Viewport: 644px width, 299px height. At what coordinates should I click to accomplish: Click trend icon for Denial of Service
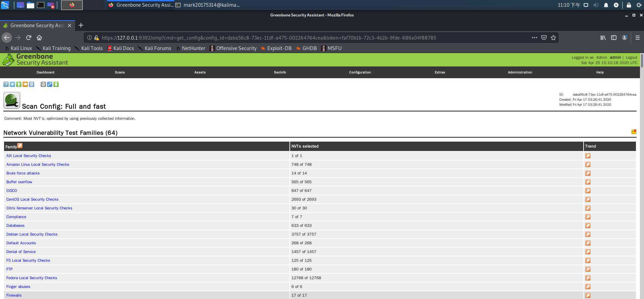(x=588, y=252)
